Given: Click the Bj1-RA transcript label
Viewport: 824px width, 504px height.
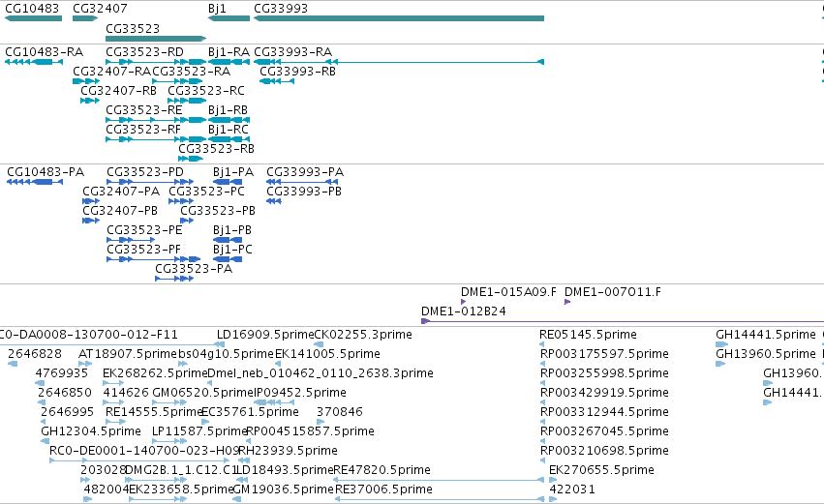Looking at the screenshot, I should [x=229, y=52].
